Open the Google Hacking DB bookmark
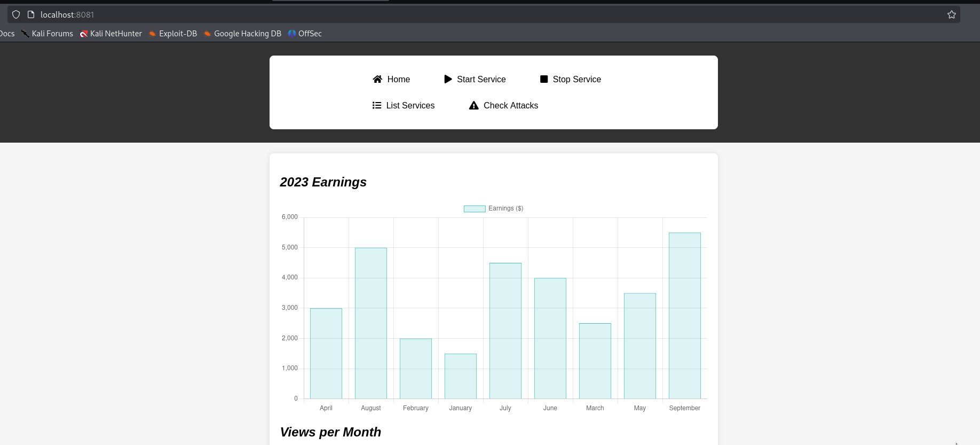The width and height of the screenshot is (980, 445). point(242,34)
